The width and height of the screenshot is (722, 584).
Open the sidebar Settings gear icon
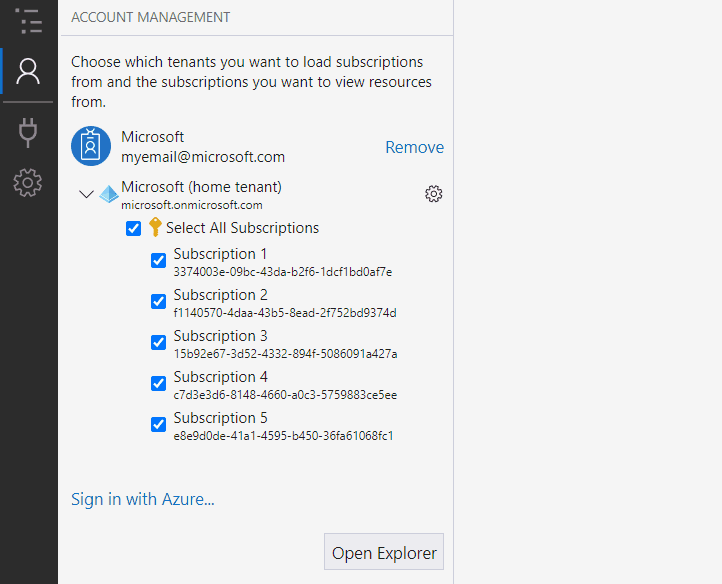pyautogui.click(x=28, y=183)
